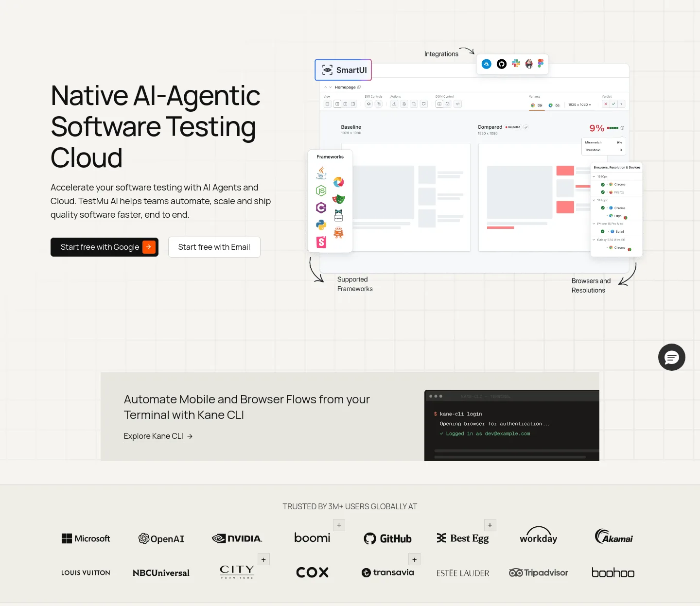This screenshot has height=606, width=700.
Task: Select the Storybook framework icon
Action: click(321, 242)
